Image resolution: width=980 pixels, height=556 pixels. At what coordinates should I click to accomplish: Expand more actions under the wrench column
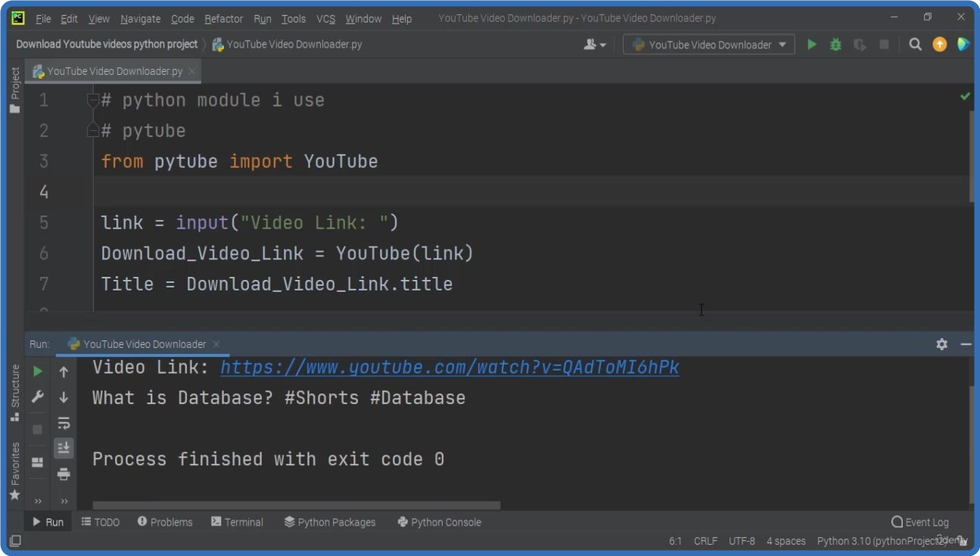(38, 501)
